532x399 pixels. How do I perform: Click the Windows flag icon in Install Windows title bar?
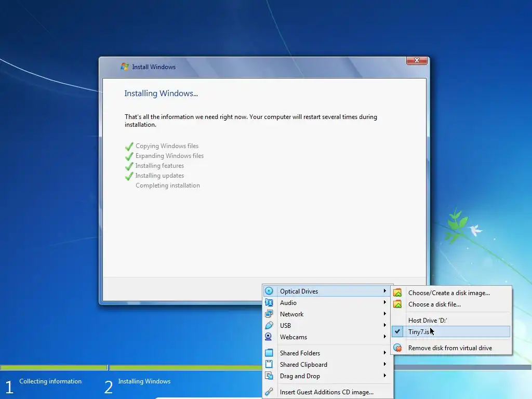click(x=125, y=66)
